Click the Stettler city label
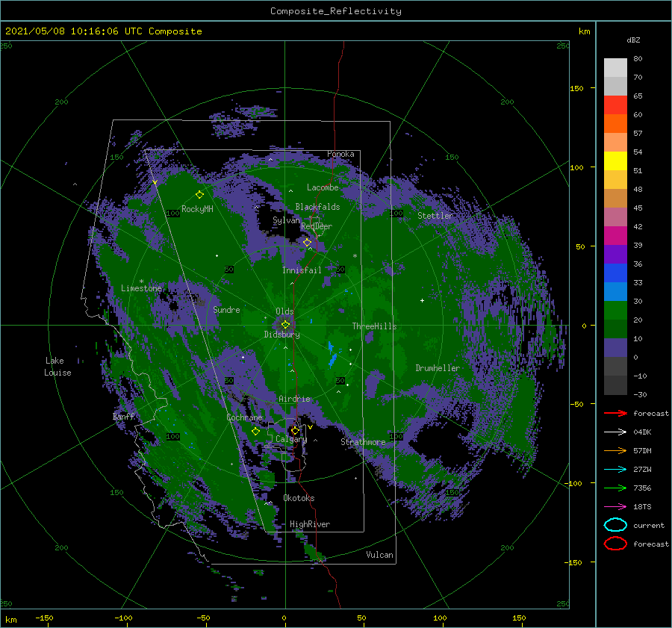Viewport: 672px width, 628px height. click(435, 216)
